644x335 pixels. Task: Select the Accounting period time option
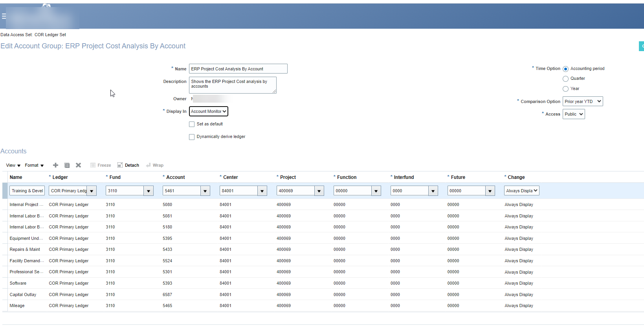pyautogui.click(x=565, y=69)
